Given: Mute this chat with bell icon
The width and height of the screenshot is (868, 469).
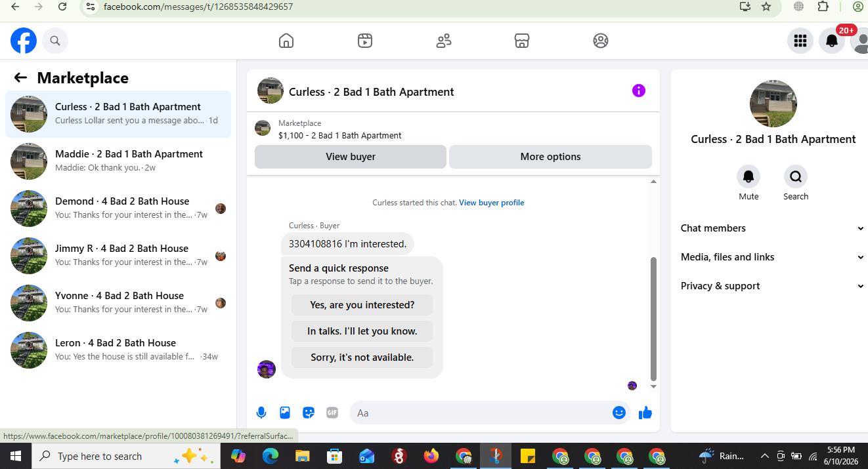Looking at the screenshot, I should click(x=749, y=176).
